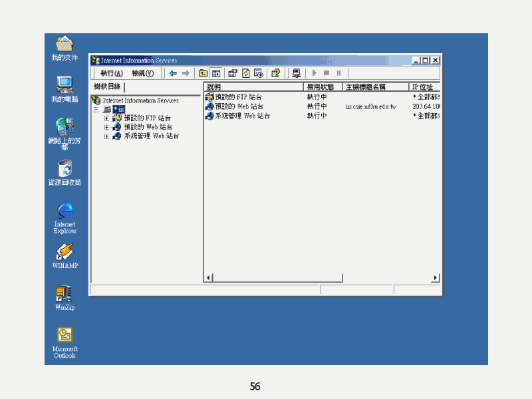This screenshot has width=532, height=399.
Task: Select 預設的 Web 站台 row in list
Action: [x=323, y=106]
